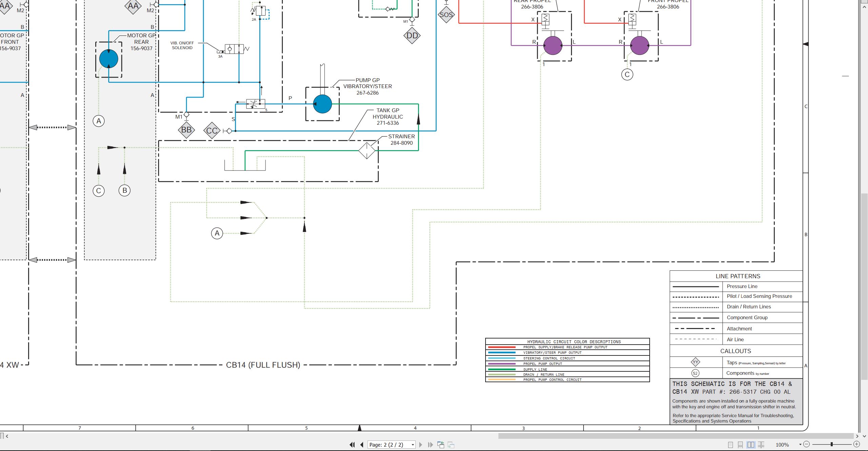
Task: Click the circle B callout
Action: (125, 190)
